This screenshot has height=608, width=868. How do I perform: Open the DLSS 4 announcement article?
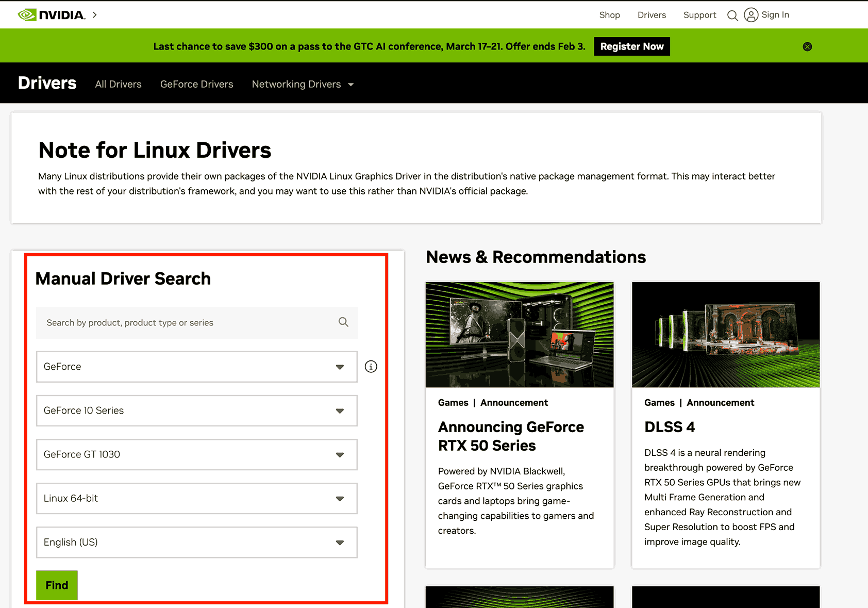[x=670, y=426]
